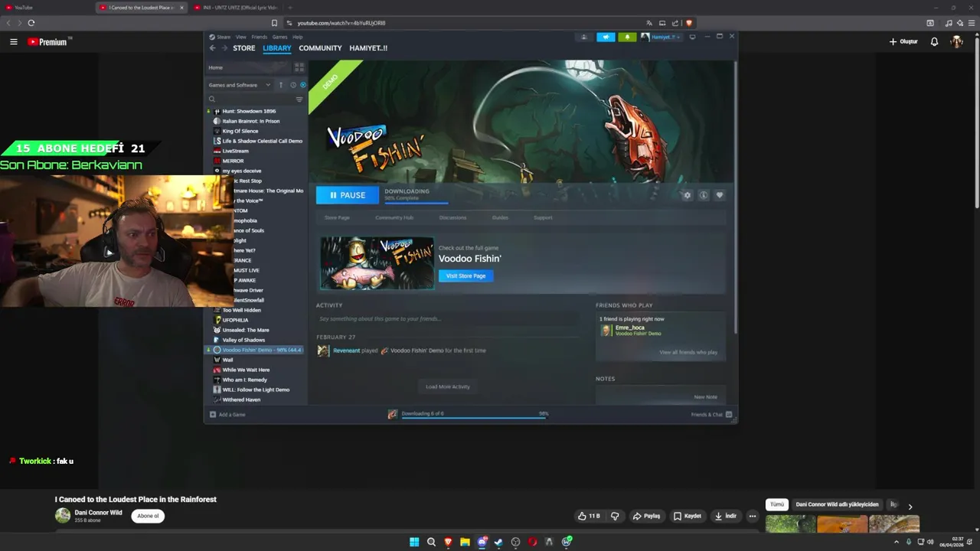Click Load More Activity button

click(448, 386)
